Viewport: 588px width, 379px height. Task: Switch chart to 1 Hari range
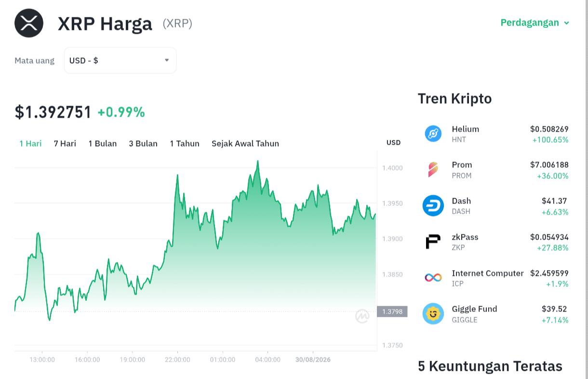tap(30, 143)
